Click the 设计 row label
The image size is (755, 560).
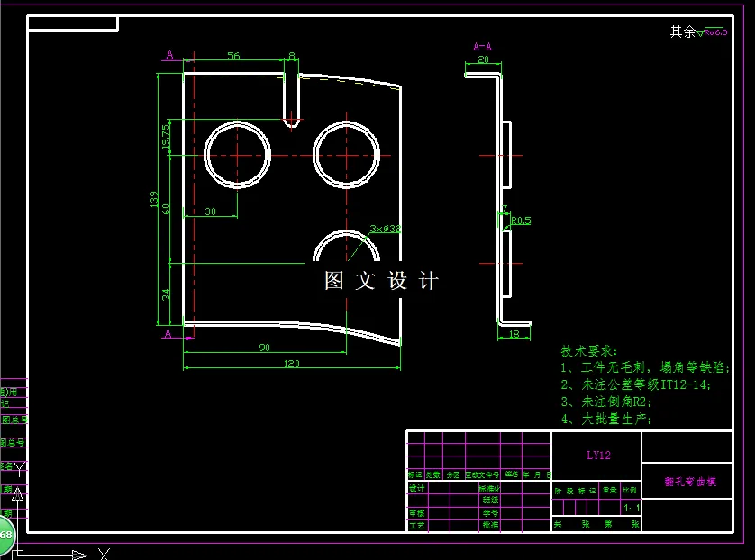417,488
